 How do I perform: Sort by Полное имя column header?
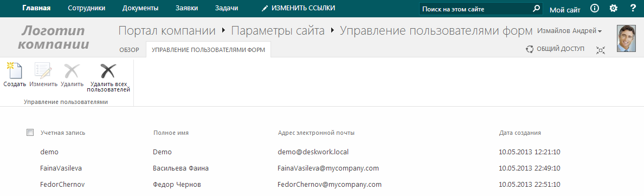[171, 133]
